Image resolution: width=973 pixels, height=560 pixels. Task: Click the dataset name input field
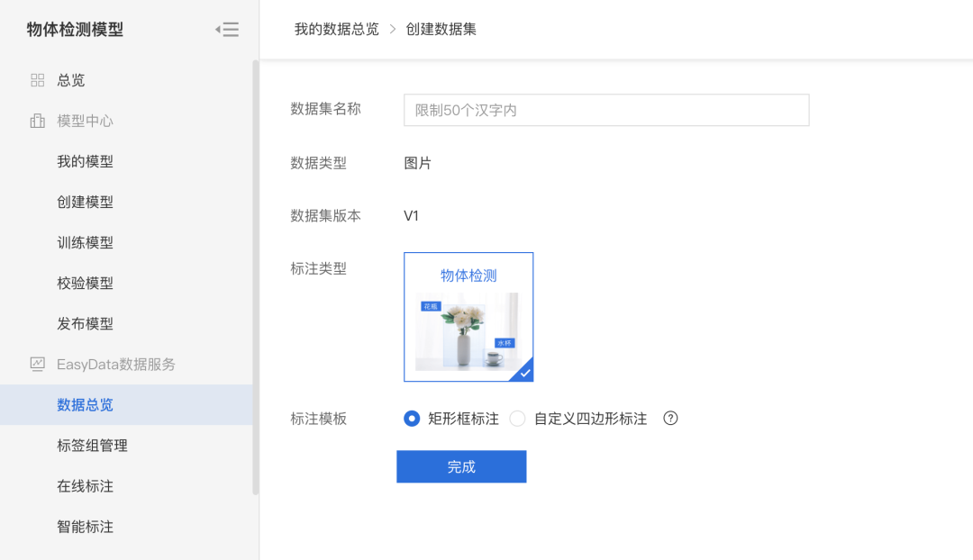tap(605, 110)
